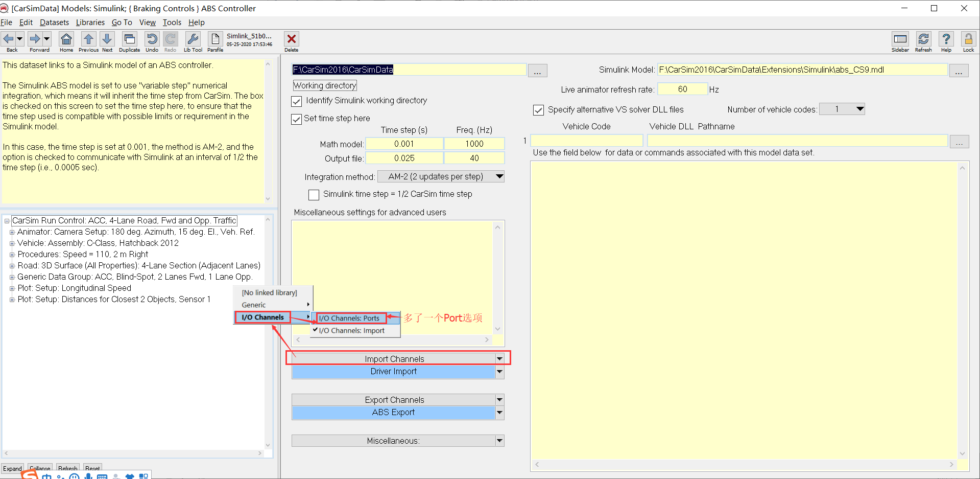Choose Generic in the library popup

(x=273, y=305)
